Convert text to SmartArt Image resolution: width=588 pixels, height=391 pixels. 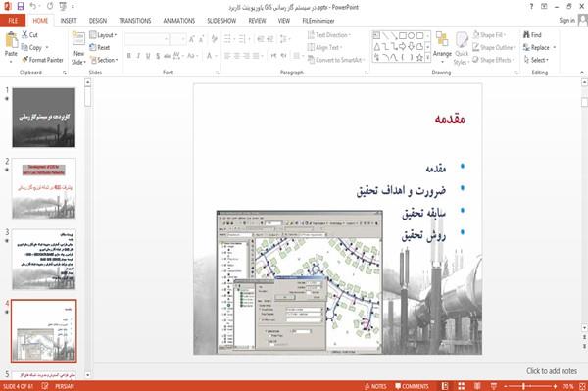pos(336,60)
